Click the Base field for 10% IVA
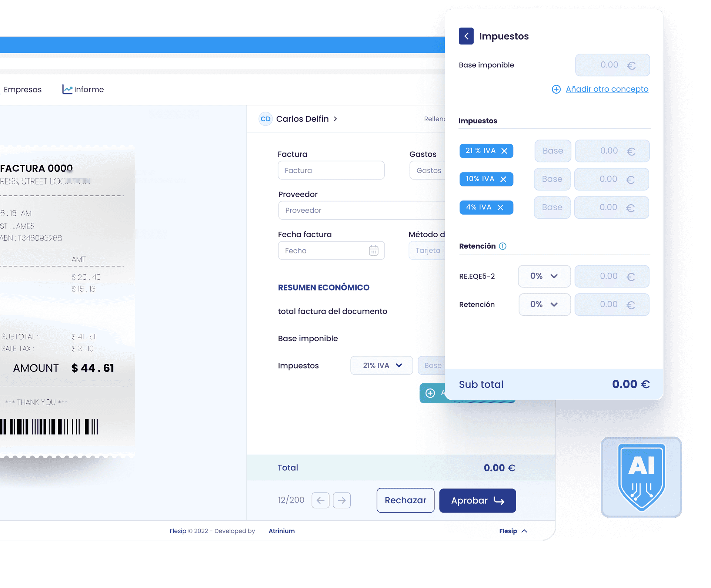This screenshot has width=711, height=588. click(552, 179)
